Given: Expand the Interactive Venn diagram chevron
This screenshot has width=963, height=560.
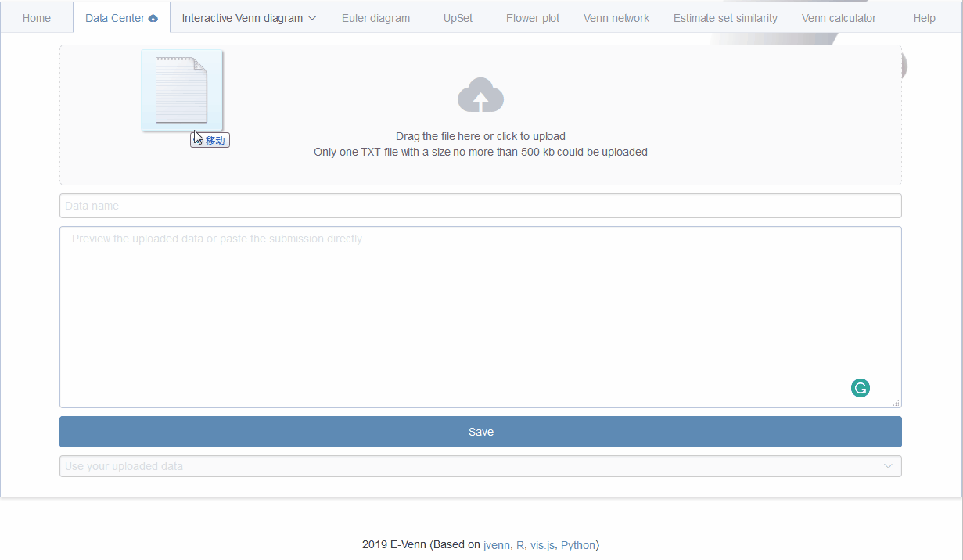Looking at the screenshot, I should (x=312, y=18).
